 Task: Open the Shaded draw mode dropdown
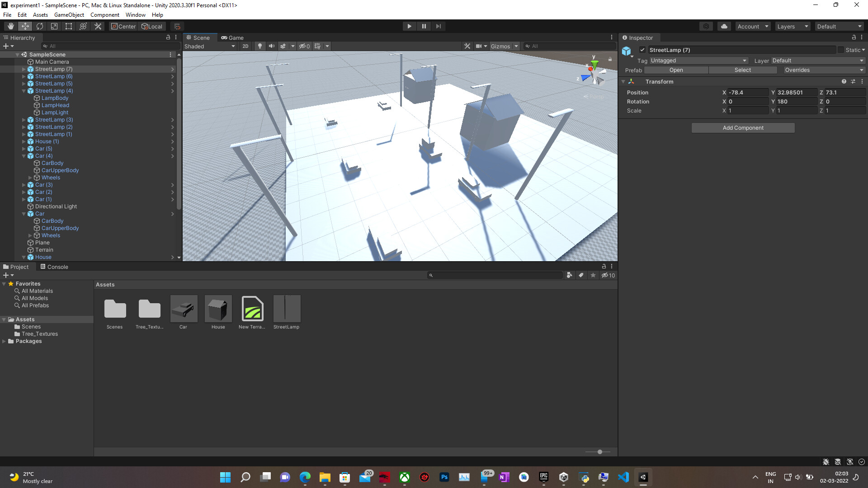point(209,46)
